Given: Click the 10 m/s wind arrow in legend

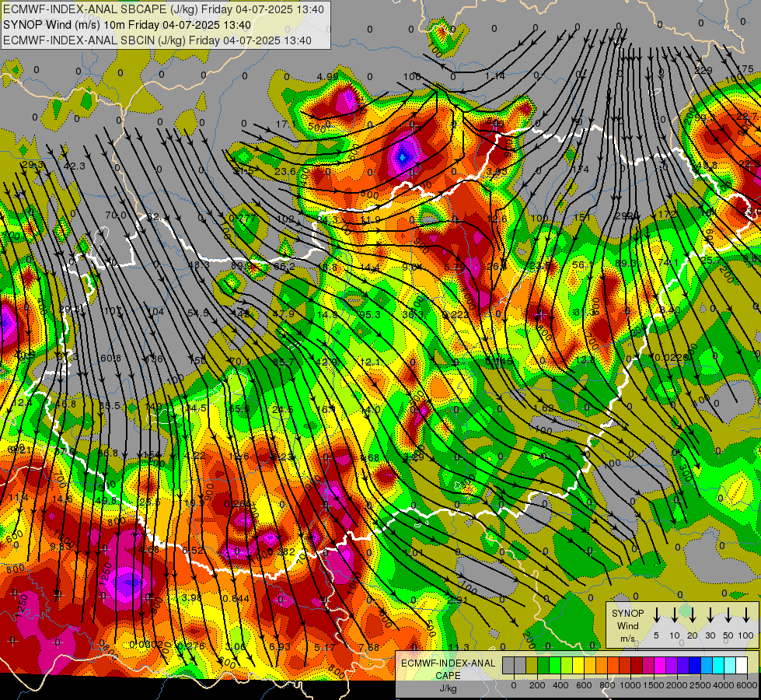Looking at the screenshot, I should [x=674, y=615].
